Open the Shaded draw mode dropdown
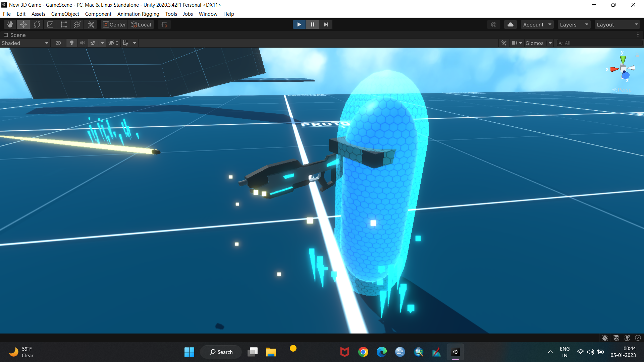The height and width of the screenshot is (362, 644). coord(25,43)
